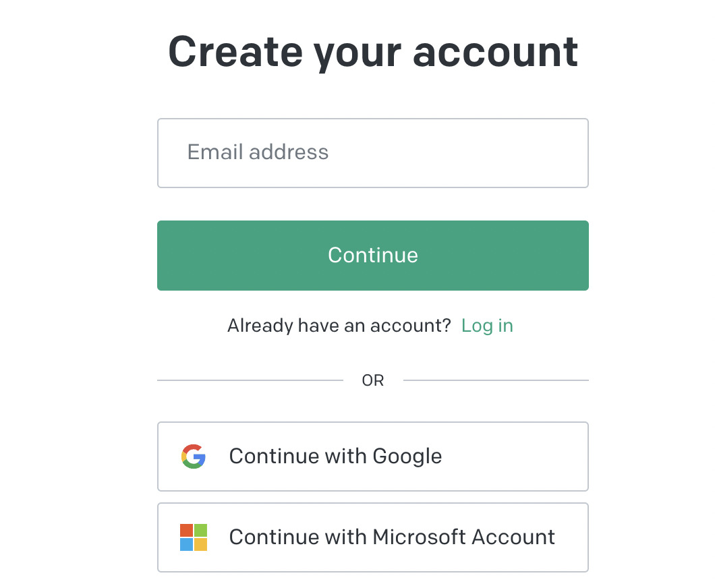Click the Email address placeholder text
This screenshot has height=588, width=715.
pos(258,152)
